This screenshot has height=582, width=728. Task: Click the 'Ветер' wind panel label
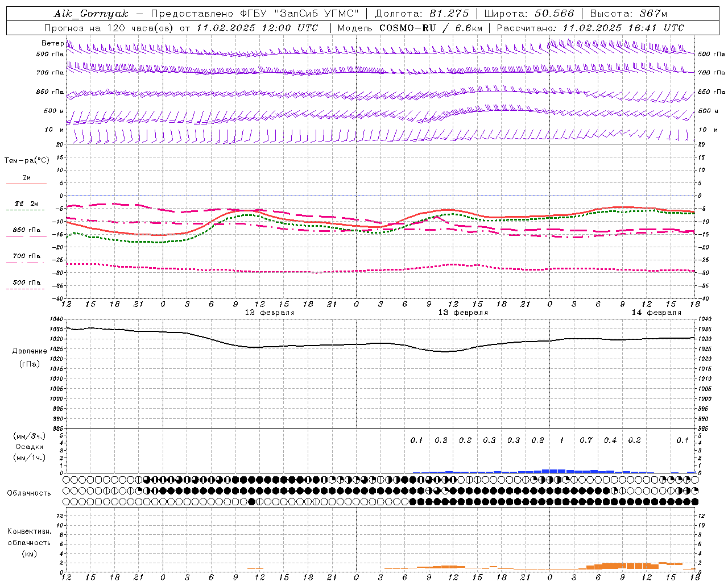point(52,43)
